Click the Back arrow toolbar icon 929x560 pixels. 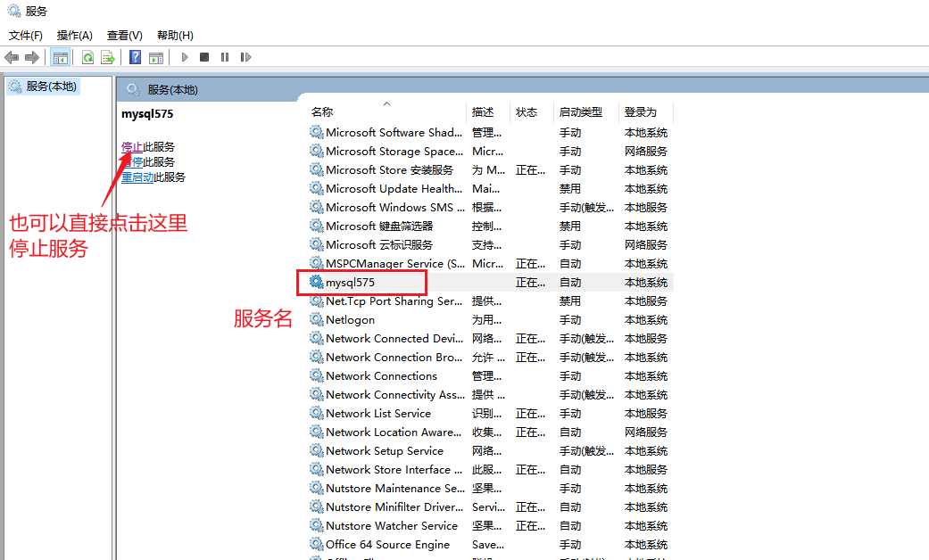[11, 57]
